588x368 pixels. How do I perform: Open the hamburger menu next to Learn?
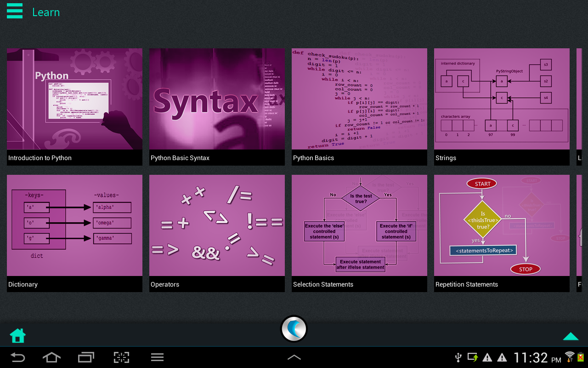[15, 11]
